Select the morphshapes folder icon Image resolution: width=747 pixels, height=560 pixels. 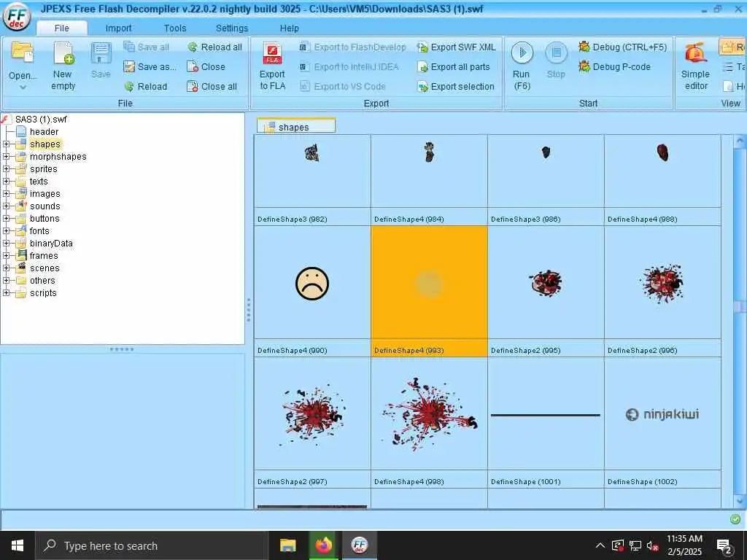[x=21, y=156]
